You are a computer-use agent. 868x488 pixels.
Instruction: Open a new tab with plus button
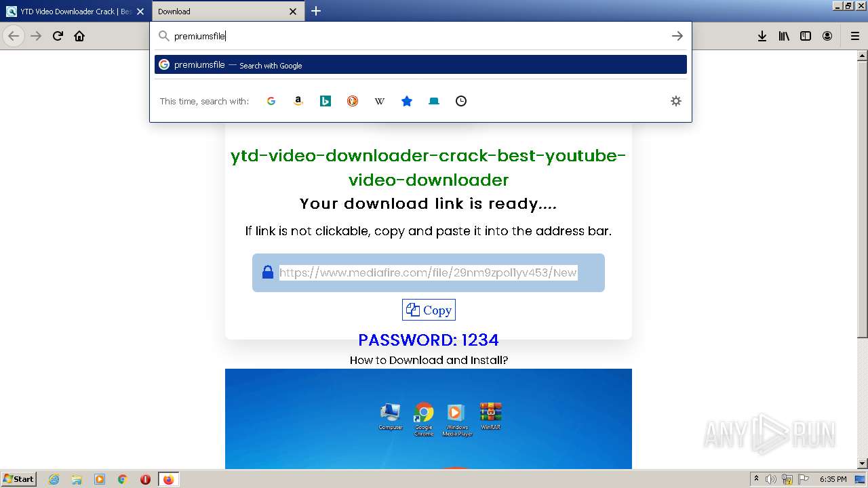[x=316, y=11]
